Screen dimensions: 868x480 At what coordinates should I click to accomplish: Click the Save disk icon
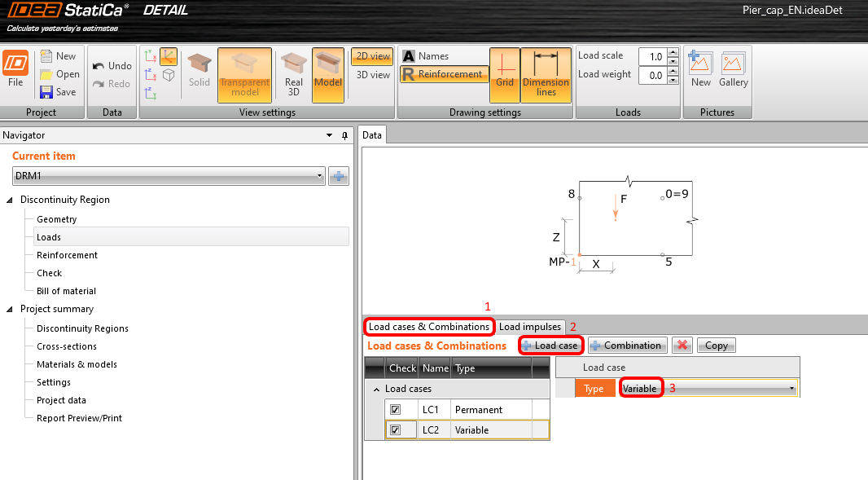[x=47, y=92]
